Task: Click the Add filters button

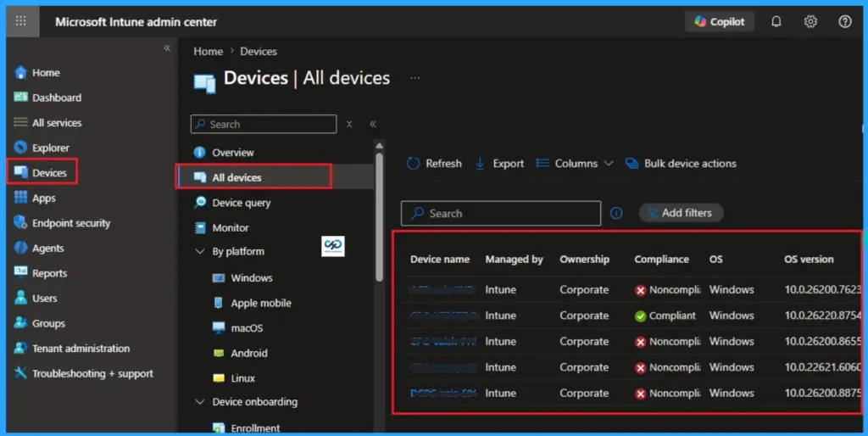Action: click(681, 213)
